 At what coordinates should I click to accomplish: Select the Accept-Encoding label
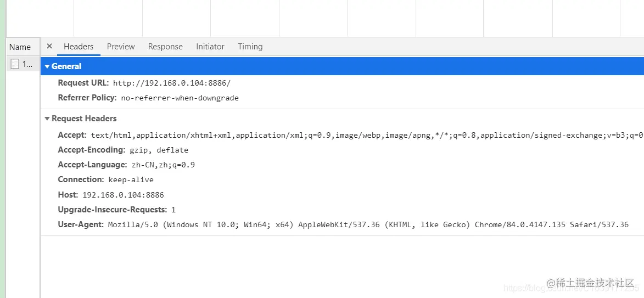click(x=92, y=150)
